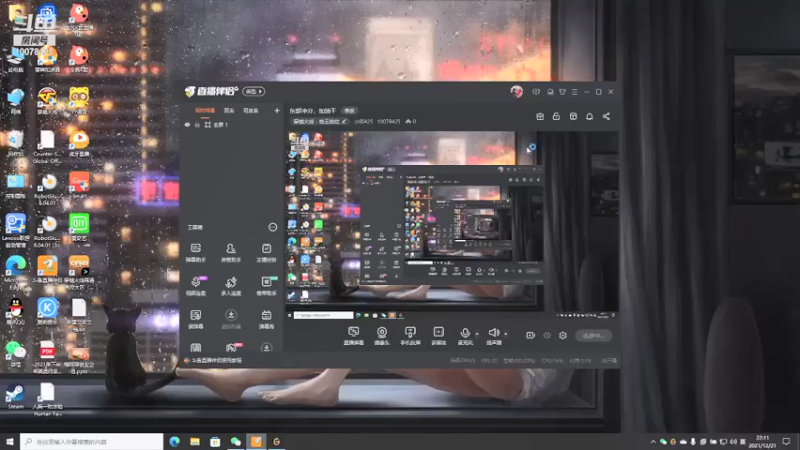Open the document-style tool in toolbox third row
The height and width of the screenshot is (450, 800).
point(196,319)
